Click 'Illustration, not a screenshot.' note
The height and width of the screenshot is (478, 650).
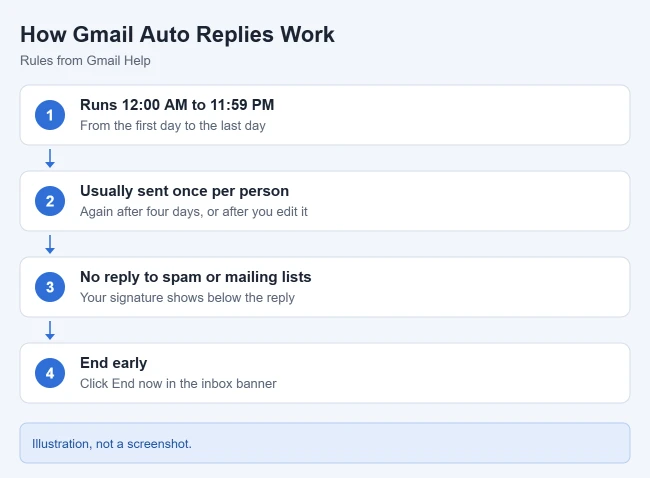point(112,444)
